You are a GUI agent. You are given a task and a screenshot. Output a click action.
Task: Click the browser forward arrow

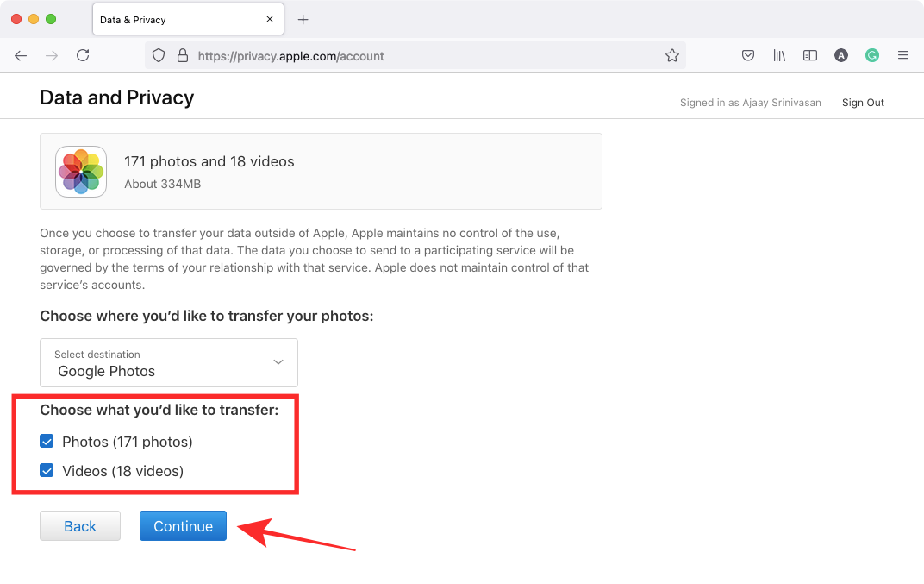click(x=52, y=55)
